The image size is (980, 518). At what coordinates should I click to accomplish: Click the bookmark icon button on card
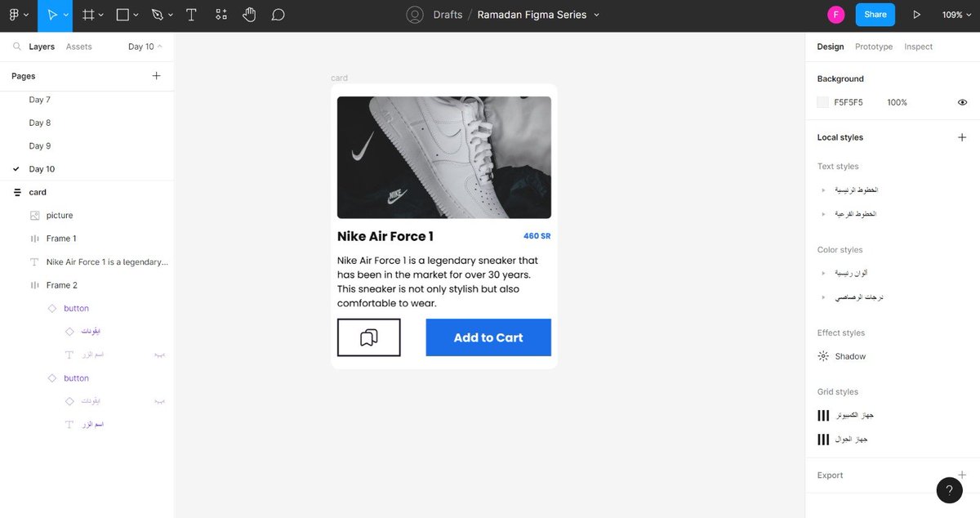coord(369,337)
